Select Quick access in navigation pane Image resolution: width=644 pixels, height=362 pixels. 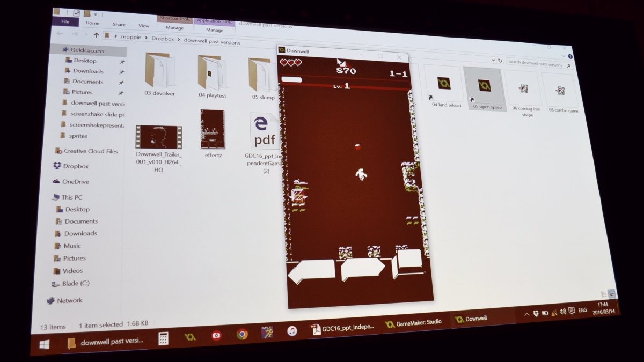[x=87, y=50]
